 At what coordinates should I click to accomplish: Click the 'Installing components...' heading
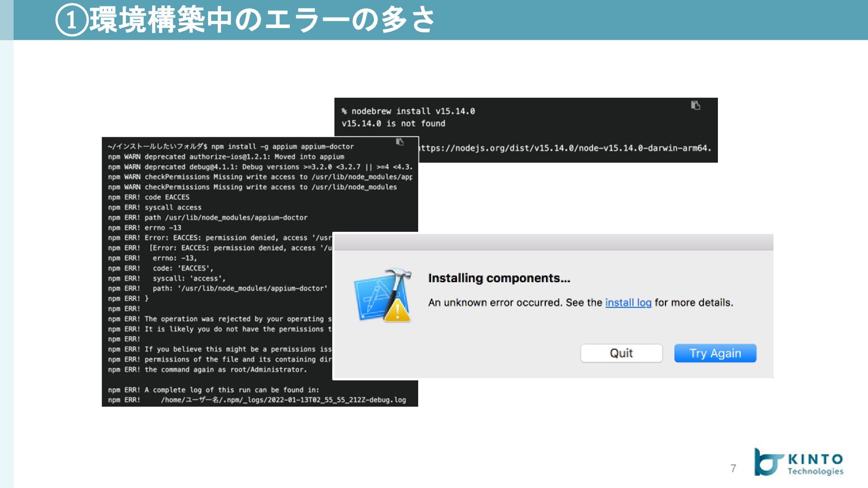pos(499,278)
